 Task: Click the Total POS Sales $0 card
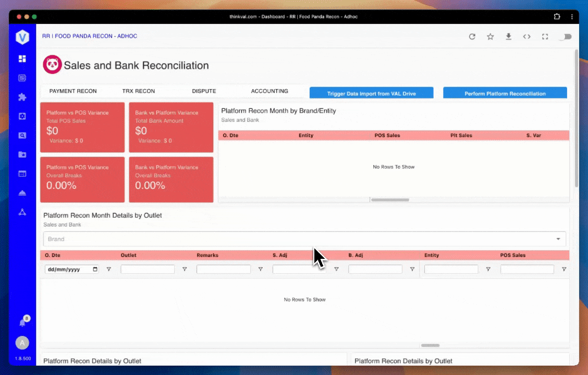pos(82,128)
